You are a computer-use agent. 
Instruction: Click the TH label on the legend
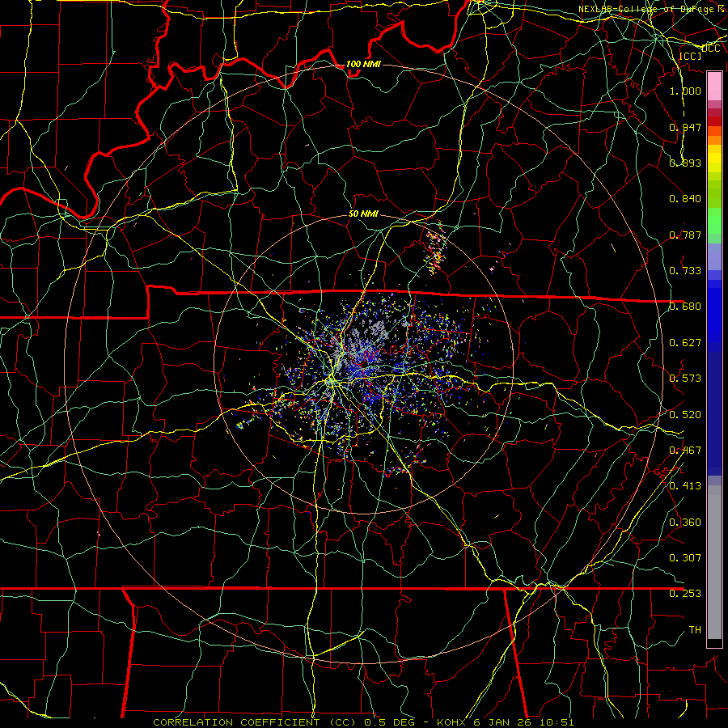click(x=695, y=630)
